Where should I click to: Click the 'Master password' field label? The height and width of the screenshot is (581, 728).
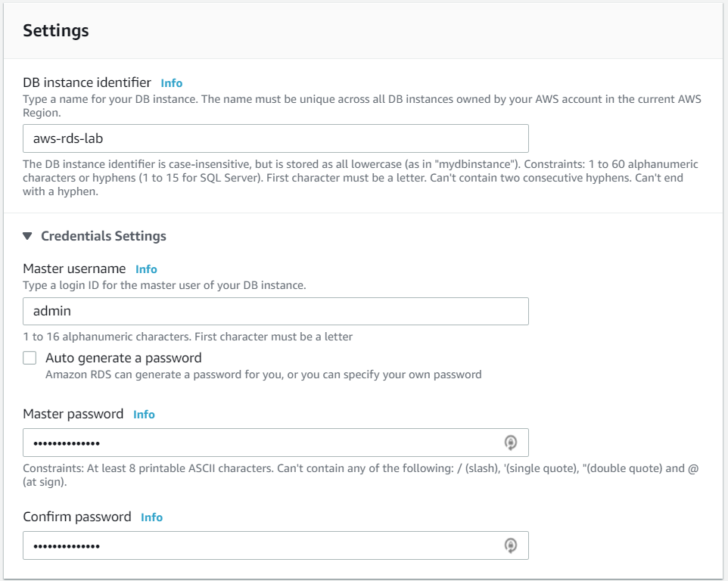click(73, 414)
